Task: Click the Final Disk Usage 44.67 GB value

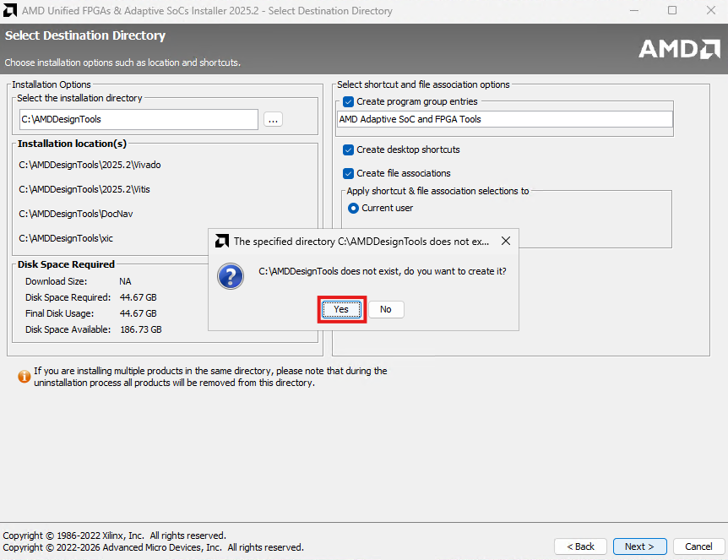Action: 139,313
